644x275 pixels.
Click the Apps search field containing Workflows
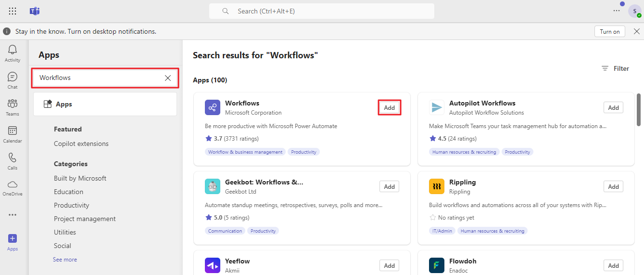[105, 78]
